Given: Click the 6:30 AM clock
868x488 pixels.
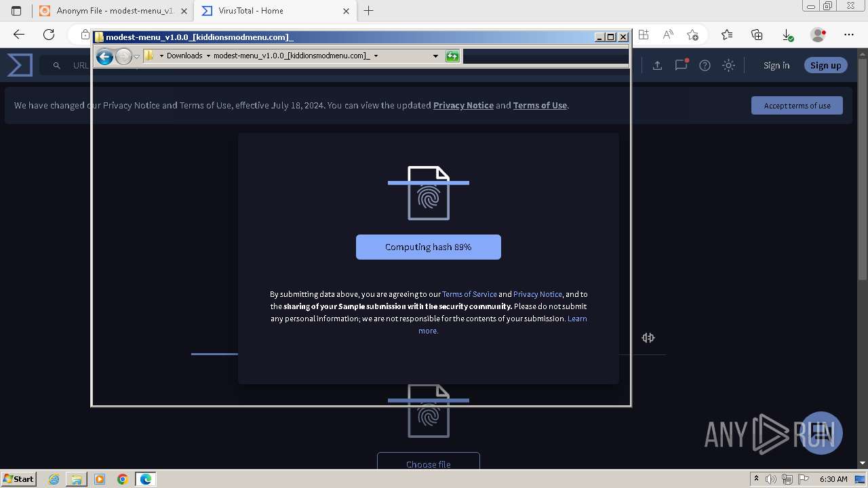Looking at the screenshot, I should point(833,479).
